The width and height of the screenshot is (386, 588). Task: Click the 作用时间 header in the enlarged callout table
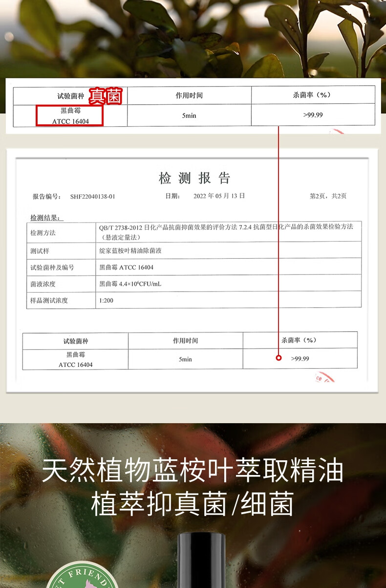pos(189,95)
